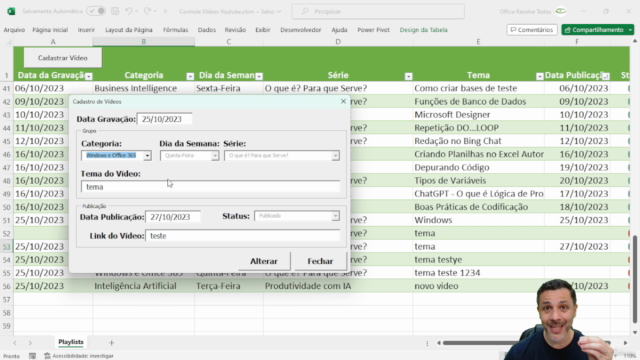Click the Cadastrar Vídeo button
The height and width of the screenshot is (360, 640).
click(x=63, y=58)
